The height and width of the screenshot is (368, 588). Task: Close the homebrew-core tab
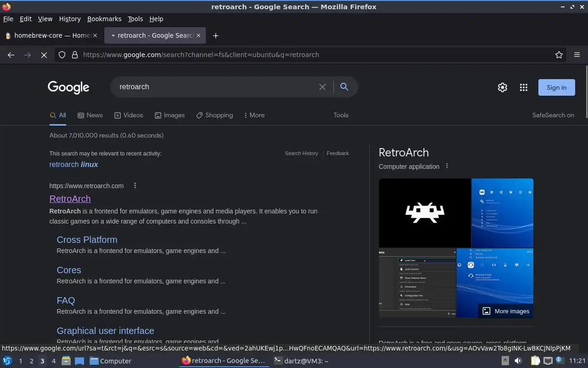(x=95, y=35)
